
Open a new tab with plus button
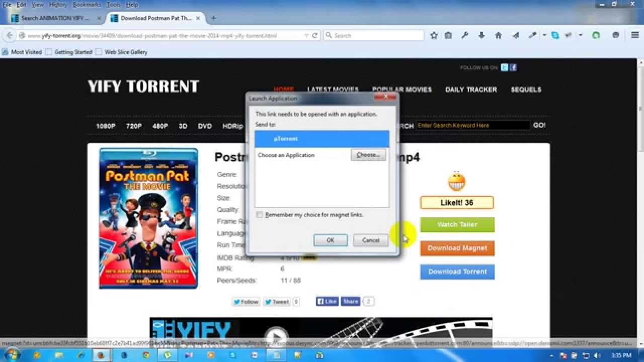click(213, 18)
